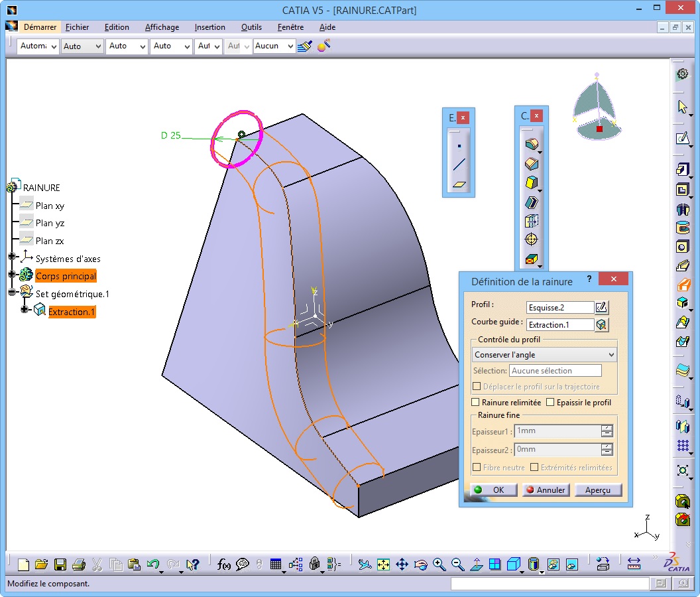700x597 pixels.
Task: Click the Annuler button
Action: [546, 490]
